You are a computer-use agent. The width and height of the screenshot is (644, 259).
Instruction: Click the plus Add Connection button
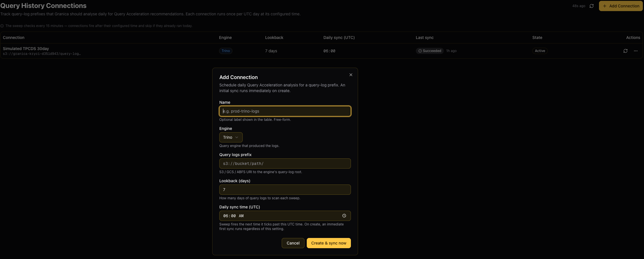pos(621,6)
